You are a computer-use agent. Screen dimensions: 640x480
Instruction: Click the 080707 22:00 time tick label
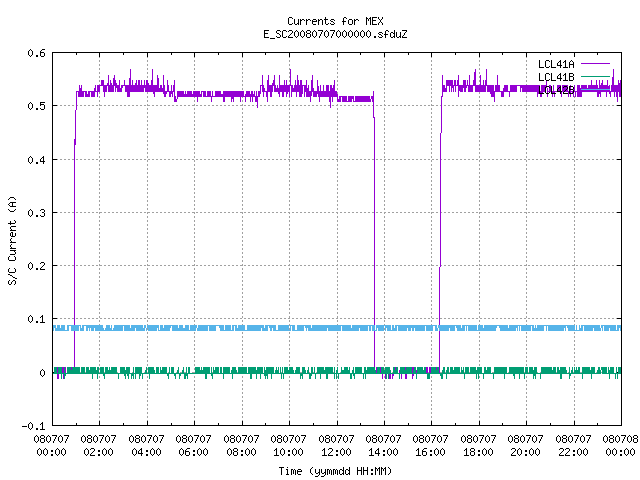tap(573, 445)
